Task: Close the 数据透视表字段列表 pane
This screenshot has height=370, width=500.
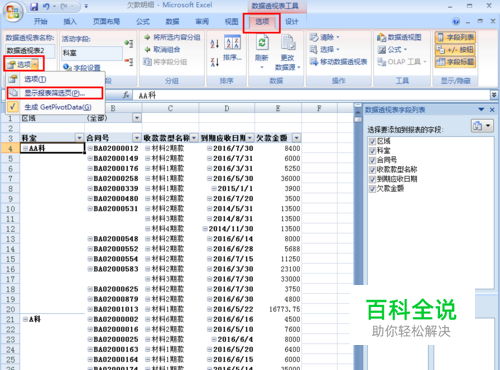Action: [492, 110]
